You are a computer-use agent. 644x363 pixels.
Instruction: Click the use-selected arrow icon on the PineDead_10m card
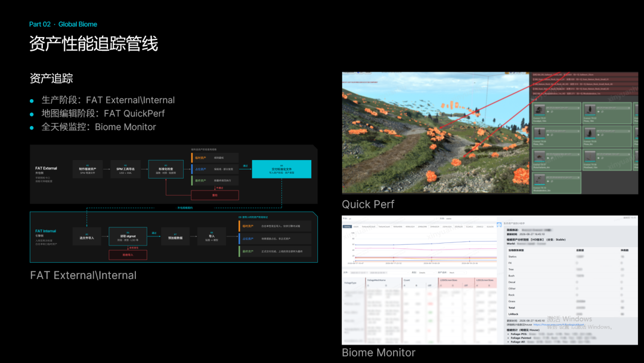pyautogui.click(x=599, y=158)
